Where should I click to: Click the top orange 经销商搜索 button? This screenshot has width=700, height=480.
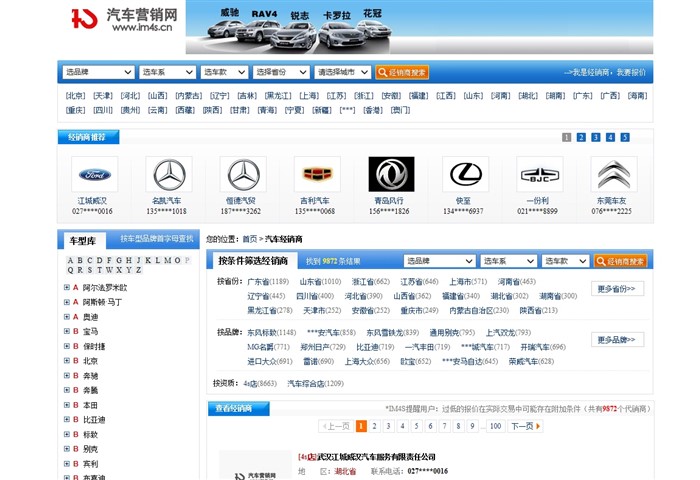[402, 72]
